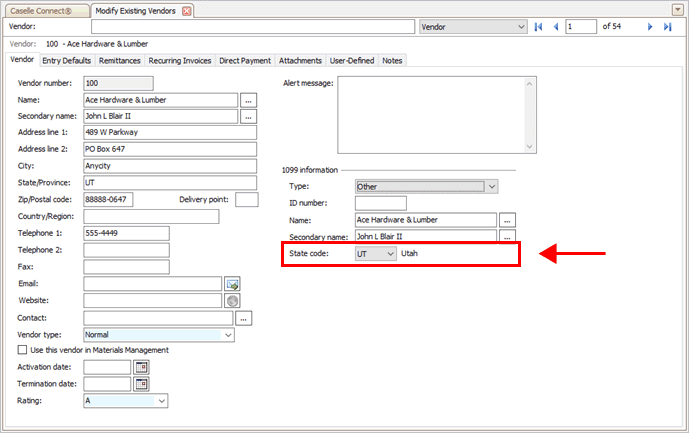Open the Termination date calendar picker

[141, 384]
